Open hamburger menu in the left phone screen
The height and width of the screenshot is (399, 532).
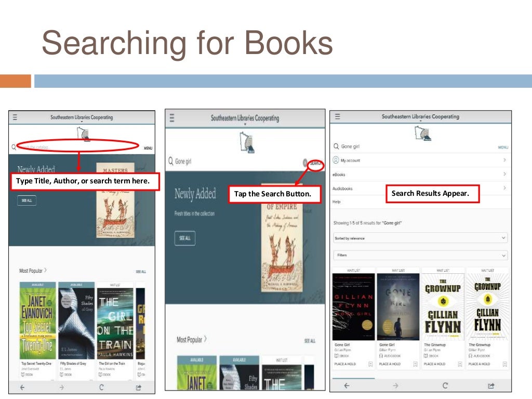[15, 117]
